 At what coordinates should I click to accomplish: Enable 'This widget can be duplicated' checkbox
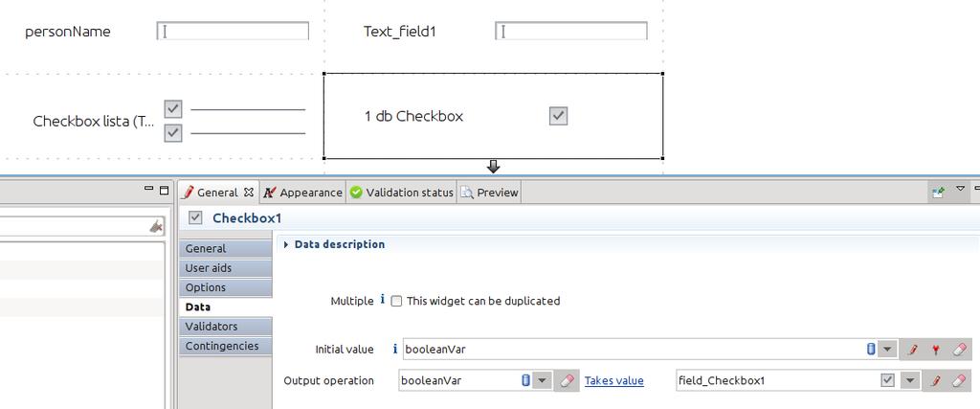[396, 302]
